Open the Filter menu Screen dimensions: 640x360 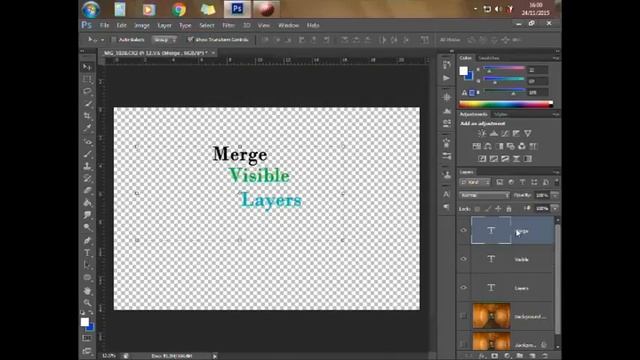228,25
